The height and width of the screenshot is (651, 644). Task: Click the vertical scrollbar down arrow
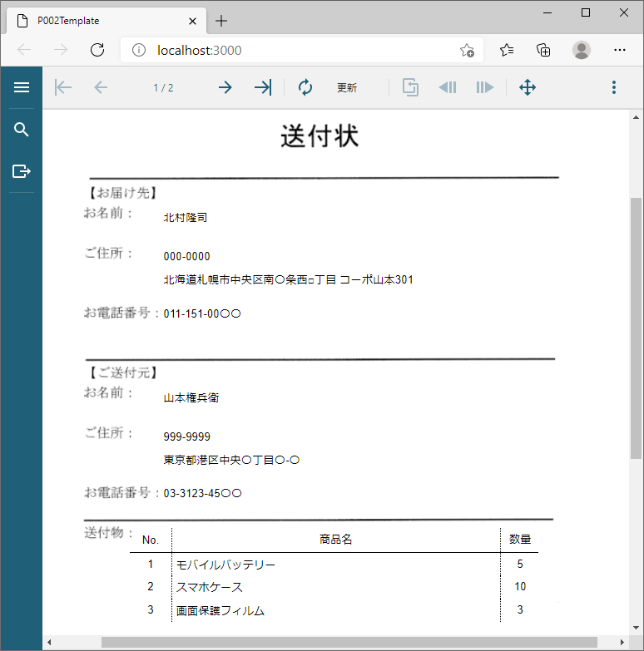click(637, 628)
